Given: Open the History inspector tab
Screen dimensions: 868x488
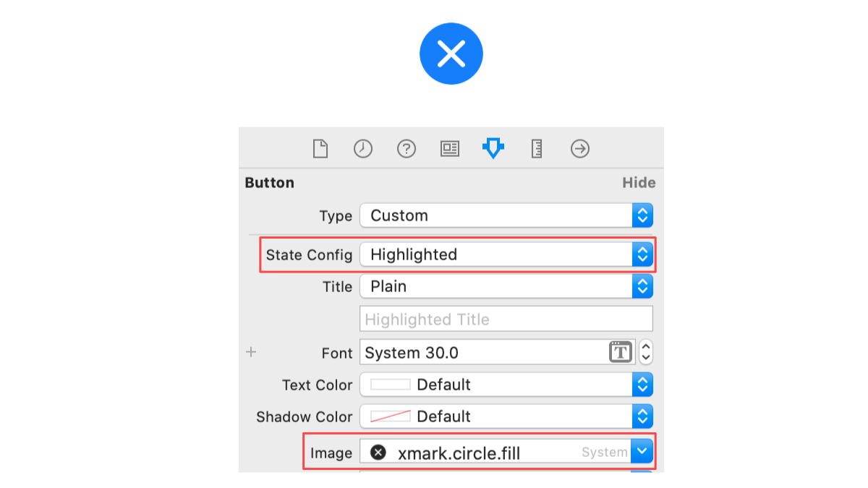Looking at the screenshot, I should click(x=362, y=149).
